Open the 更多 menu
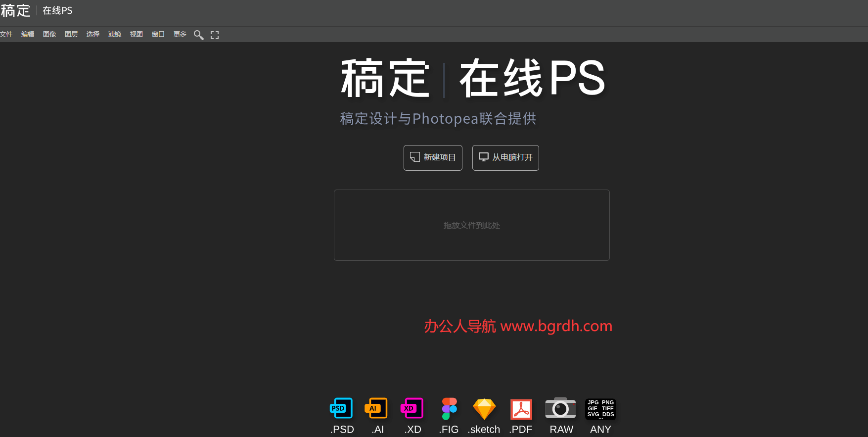This screenshot has width=868, height=437. 180,34
